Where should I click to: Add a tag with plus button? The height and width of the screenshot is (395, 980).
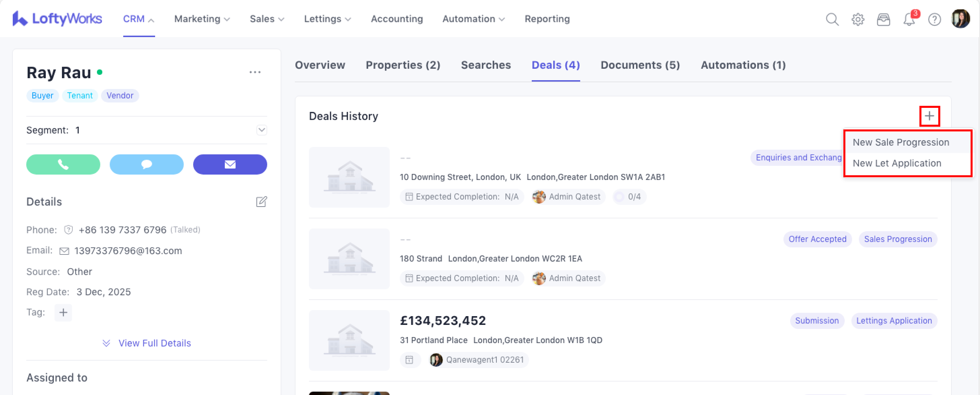pyautogui.click(x=63, y=312)
